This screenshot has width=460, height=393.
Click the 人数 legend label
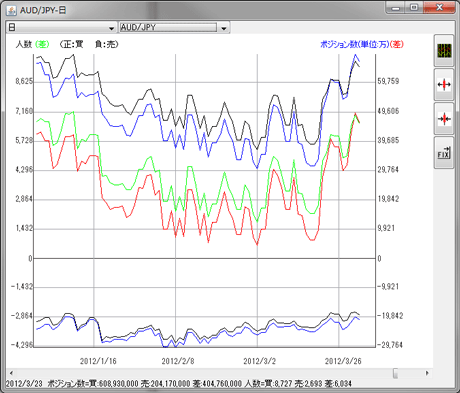pyautogui.click(x=24, y=44)
